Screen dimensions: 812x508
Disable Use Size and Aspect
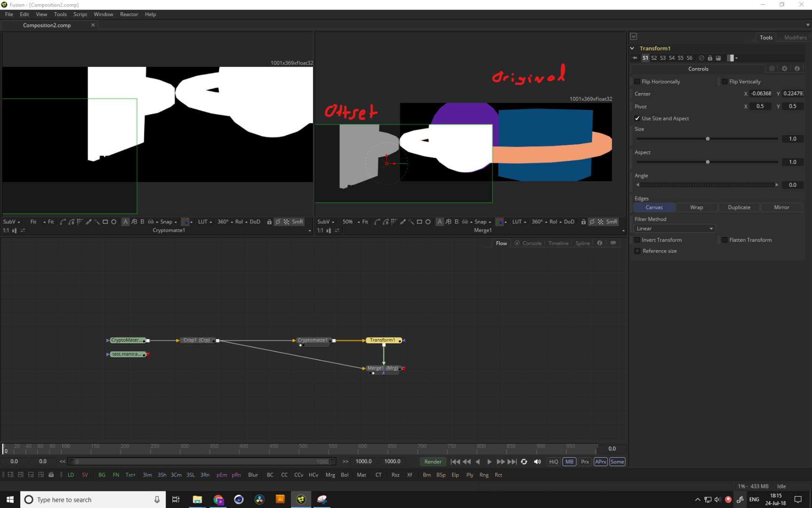(637, 118)
